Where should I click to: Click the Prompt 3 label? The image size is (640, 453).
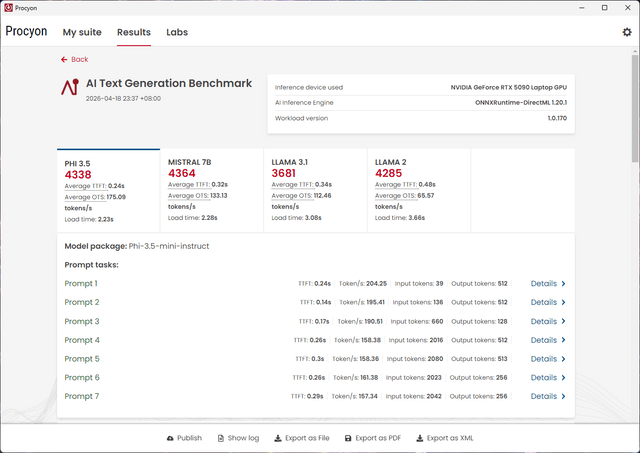coord(82,322)
